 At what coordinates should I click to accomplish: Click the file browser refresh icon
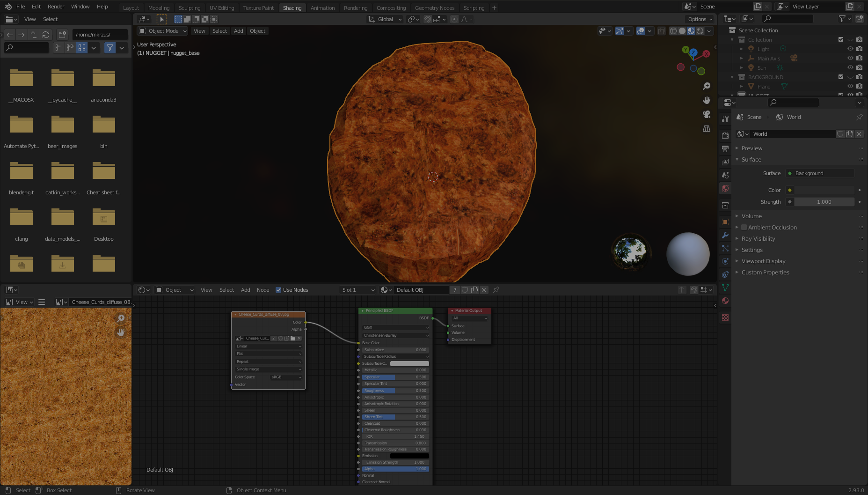click(46, 35)
